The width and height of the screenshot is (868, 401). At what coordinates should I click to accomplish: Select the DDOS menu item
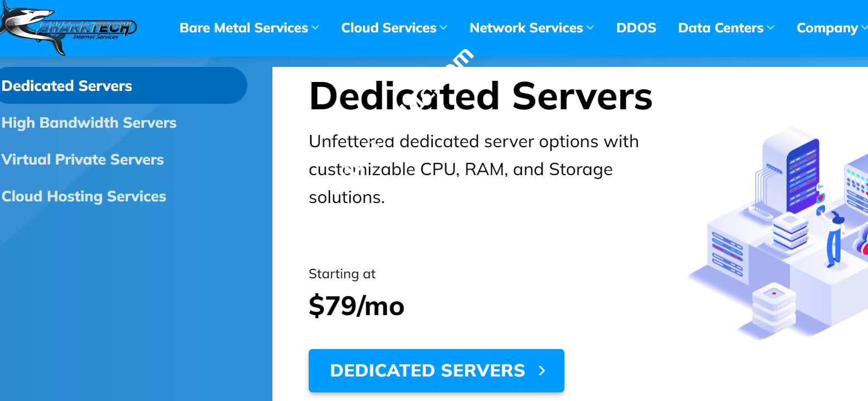pyautogui.click(x=636, y=27)
